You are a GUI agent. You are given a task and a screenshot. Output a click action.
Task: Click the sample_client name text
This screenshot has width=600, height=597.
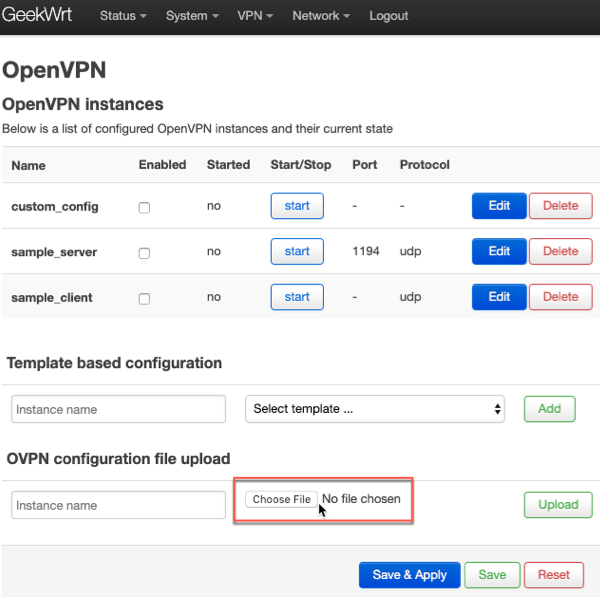[x=52, y=298]
